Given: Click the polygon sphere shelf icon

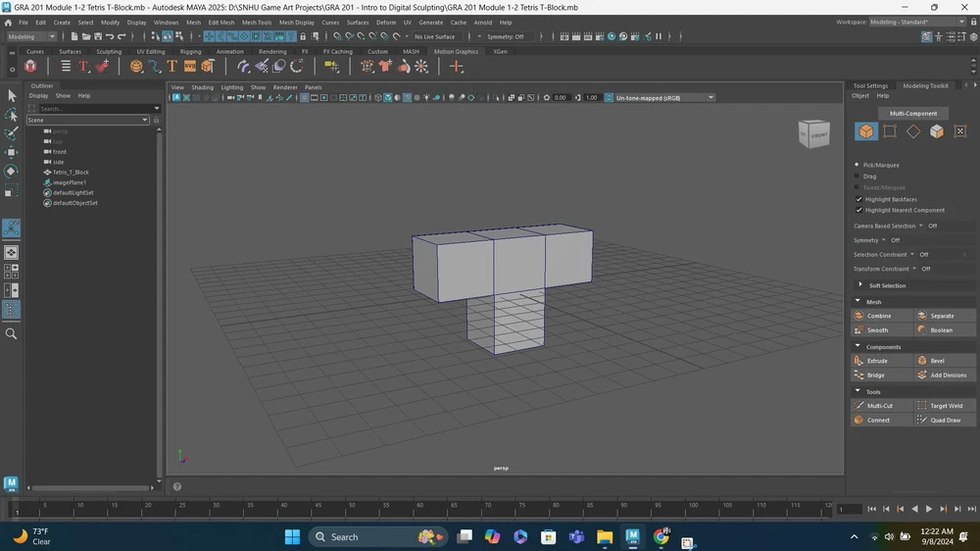Looking at the screenshot, I should tap(136, 67).
